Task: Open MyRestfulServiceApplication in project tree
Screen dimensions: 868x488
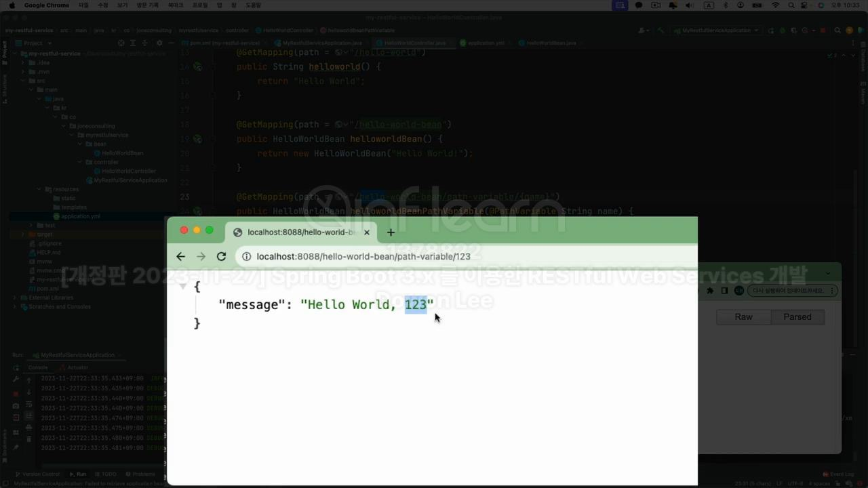Action: 126,180
